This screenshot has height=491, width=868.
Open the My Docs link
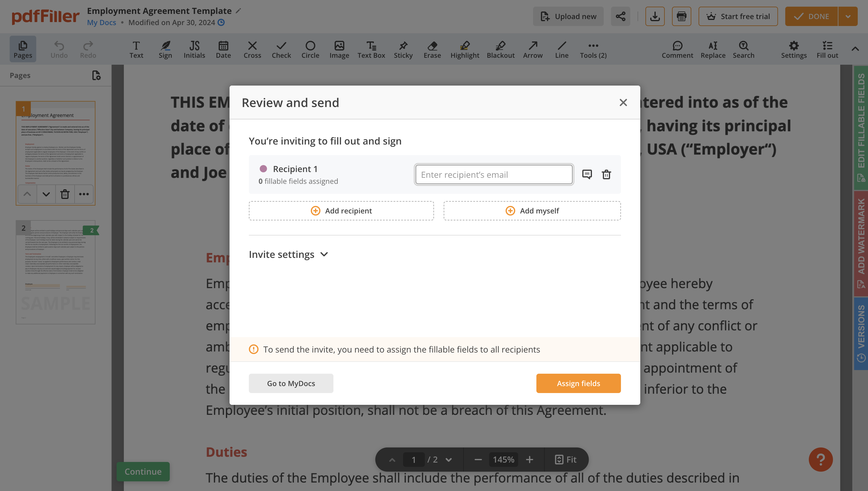tap(101, 23)
